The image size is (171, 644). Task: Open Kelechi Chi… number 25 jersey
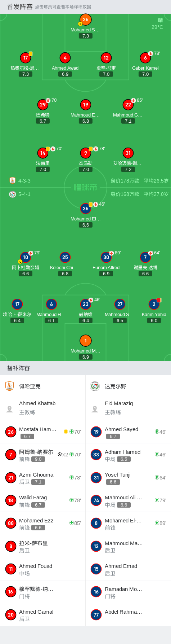click(x=65, y=257)
